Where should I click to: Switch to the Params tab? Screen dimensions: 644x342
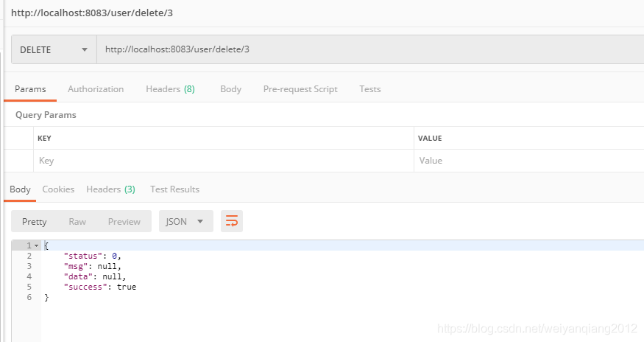pos(30,89)
